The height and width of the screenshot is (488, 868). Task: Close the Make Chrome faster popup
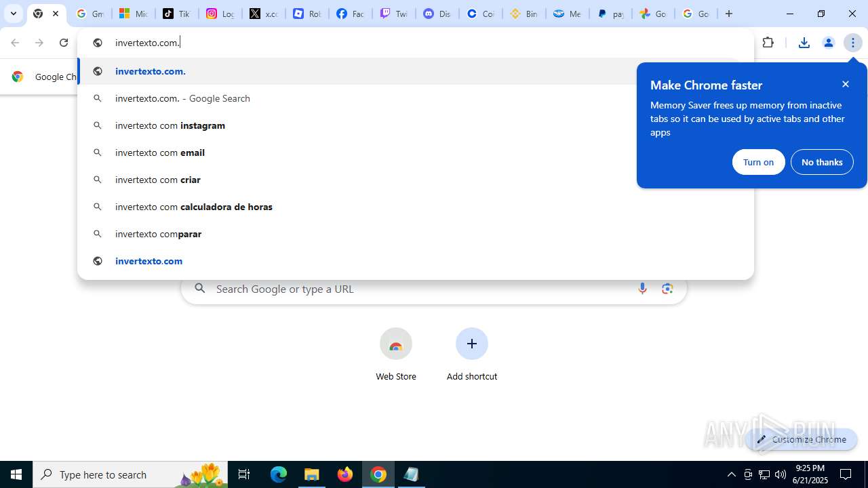846,84
